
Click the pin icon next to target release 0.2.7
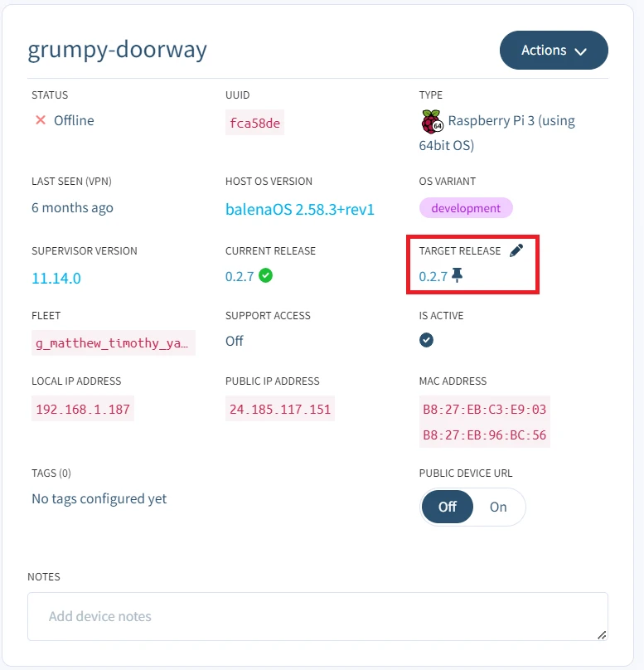457,276
